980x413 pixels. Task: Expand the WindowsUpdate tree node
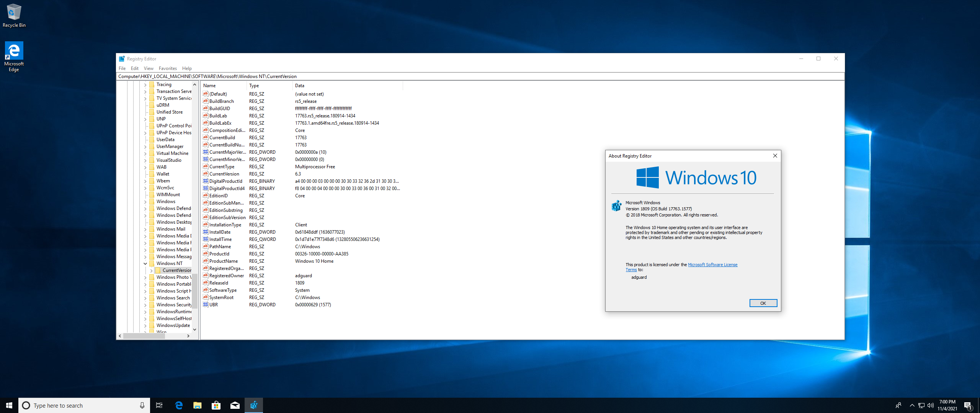point(145,325)
